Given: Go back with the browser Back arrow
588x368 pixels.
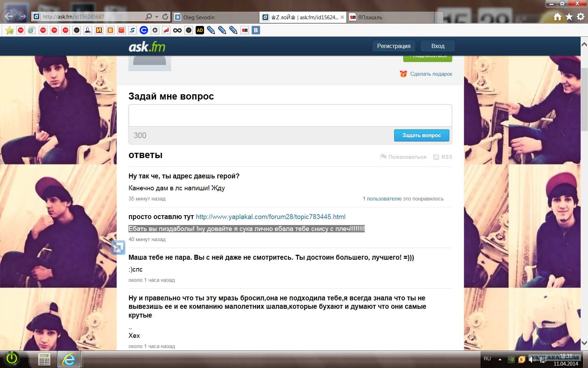Looking at the screenshot, I should click(x=9, y=16).
